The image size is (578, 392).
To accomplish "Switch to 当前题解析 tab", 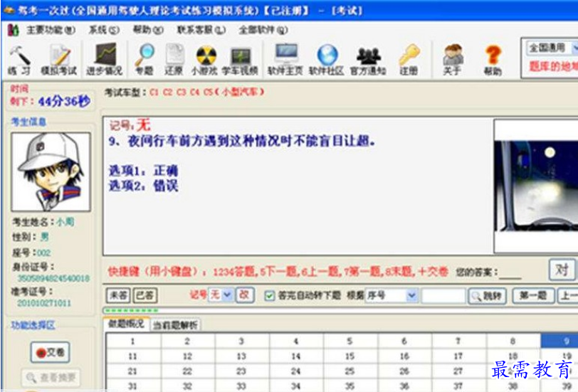I will pos(175,325).
